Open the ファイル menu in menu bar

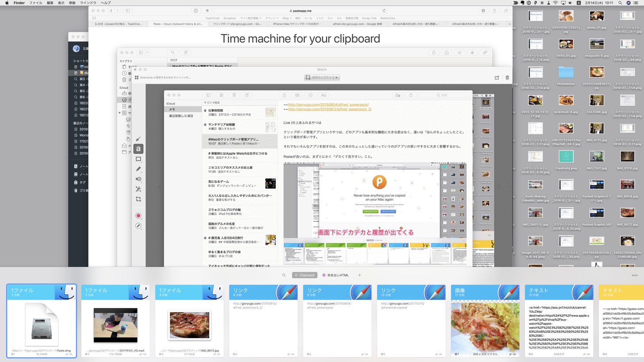(x=35, y=3)
